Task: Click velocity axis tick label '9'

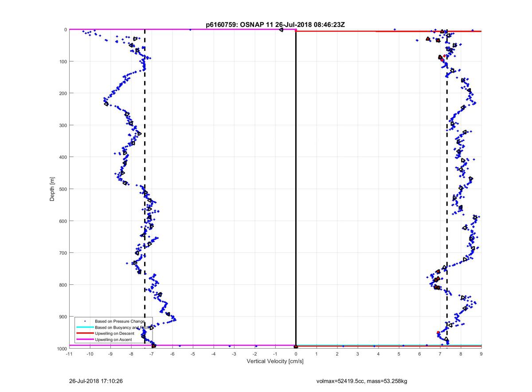Action: [481, 354]
